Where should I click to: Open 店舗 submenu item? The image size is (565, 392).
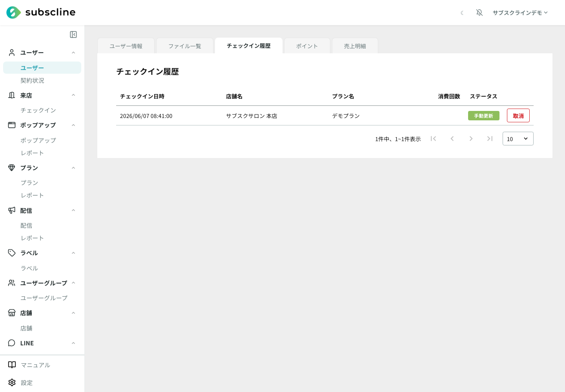[26, 328]
